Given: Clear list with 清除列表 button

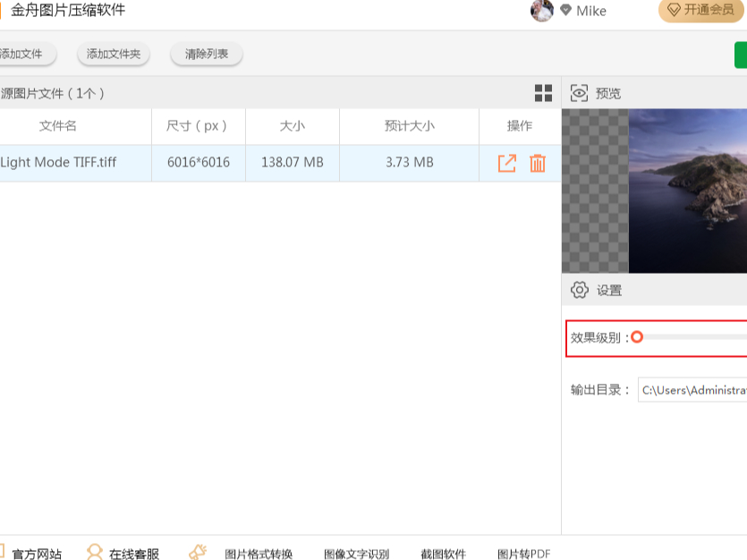Looking at the screenshot, I should [207, 54].
